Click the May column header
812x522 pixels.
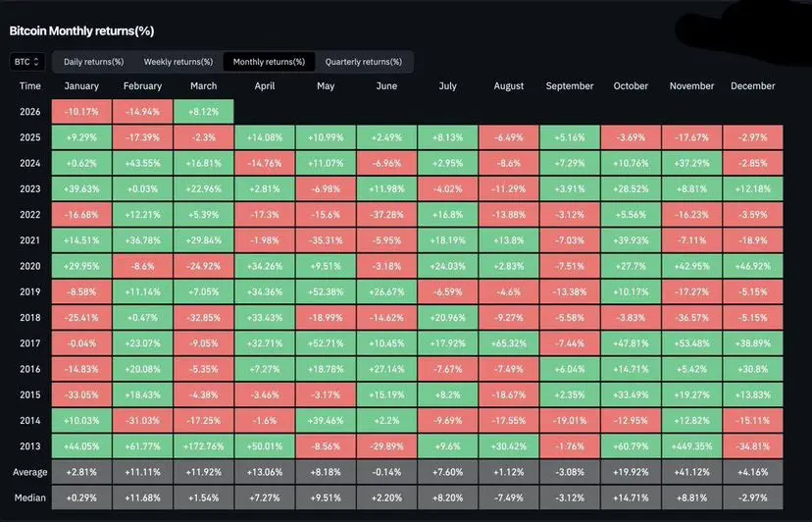coord(326,86)
